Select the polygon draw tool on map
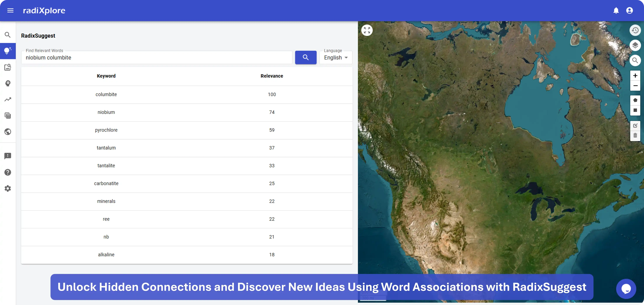Image resolution: width=644 pixels, height=305 pixels. 635,100
